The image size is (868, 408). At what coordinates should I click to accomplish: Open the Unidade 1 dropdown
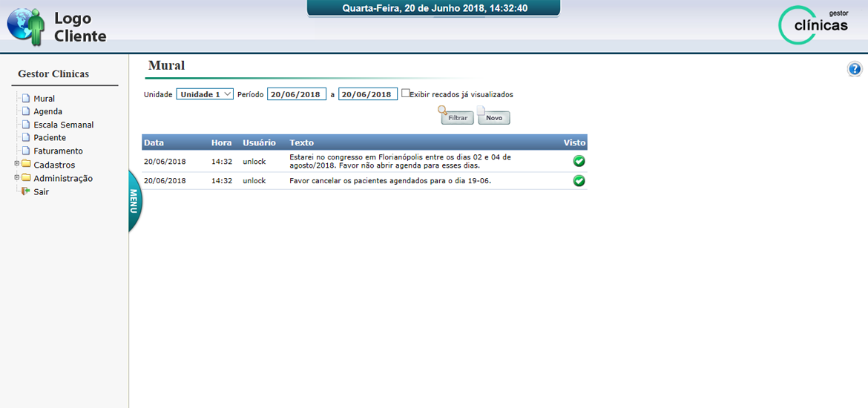pos(205,94)
